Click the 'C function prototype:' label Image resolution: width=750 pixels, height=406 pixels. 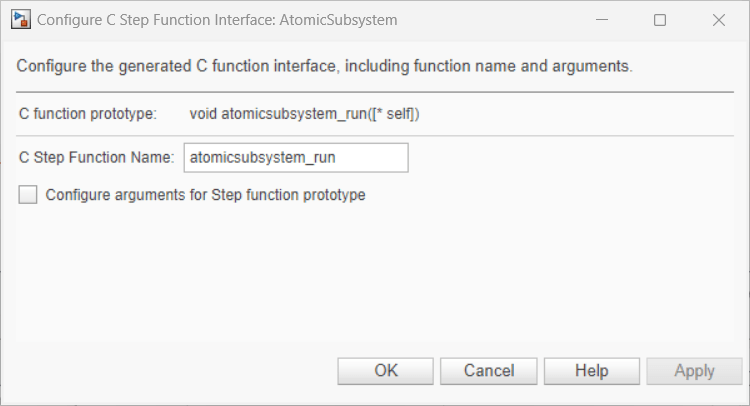88,114
